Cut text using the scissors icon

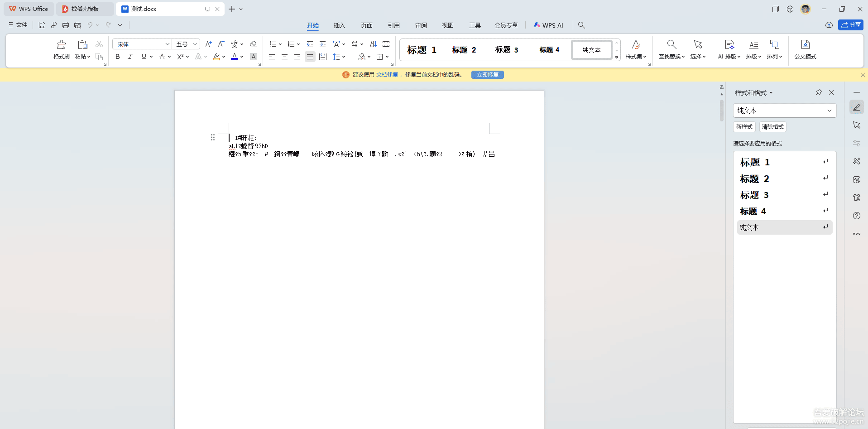99,43
